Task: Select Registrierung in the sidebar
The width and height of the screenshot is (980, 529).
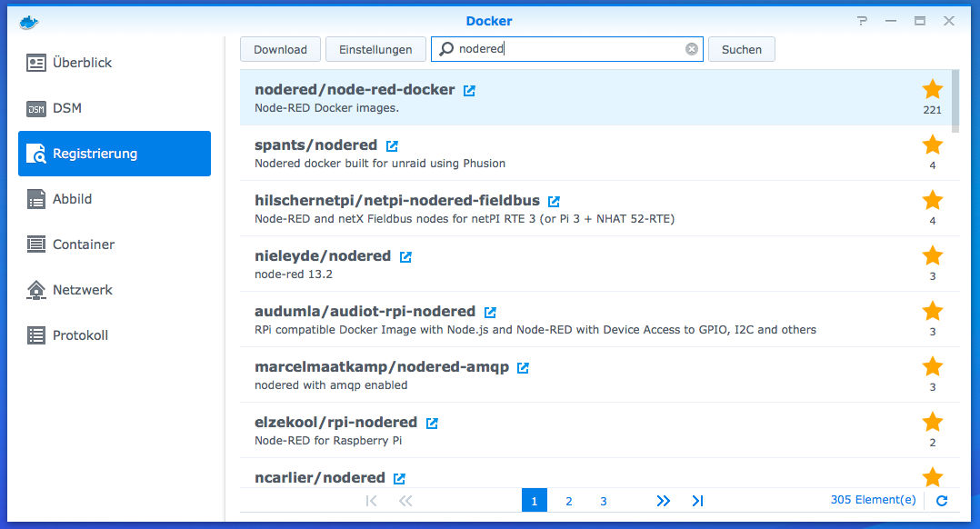Action: pyautogui.click(x=115, y=154)
